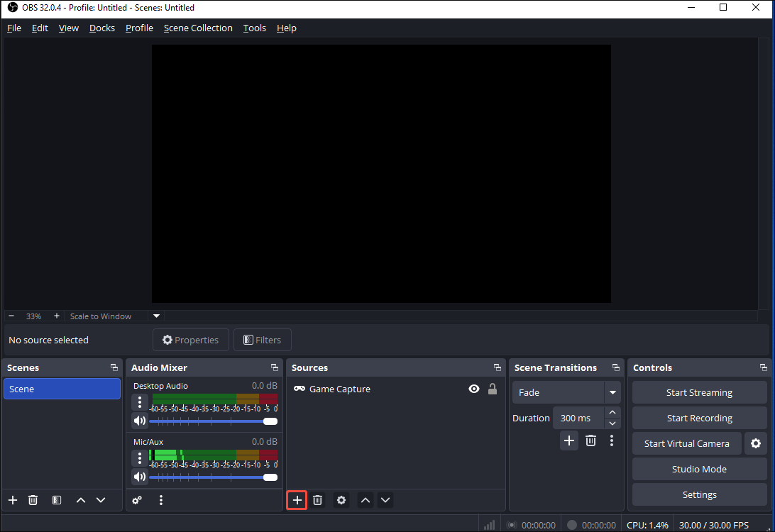Add a new source with the plus icon
The height and width of the screenshot is (532, 775).
[x=296, y=500]
